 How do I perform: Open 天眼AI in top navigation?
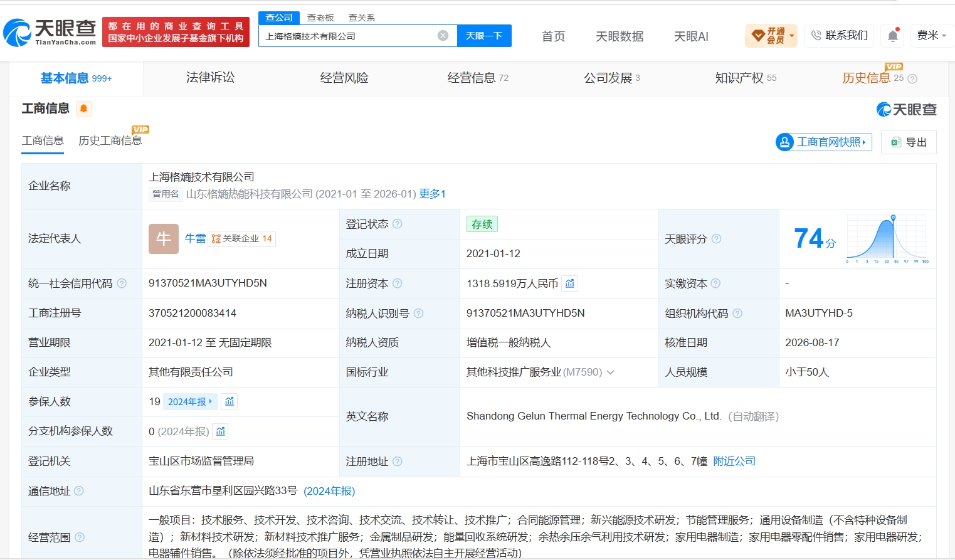click(x=691, y=36)
